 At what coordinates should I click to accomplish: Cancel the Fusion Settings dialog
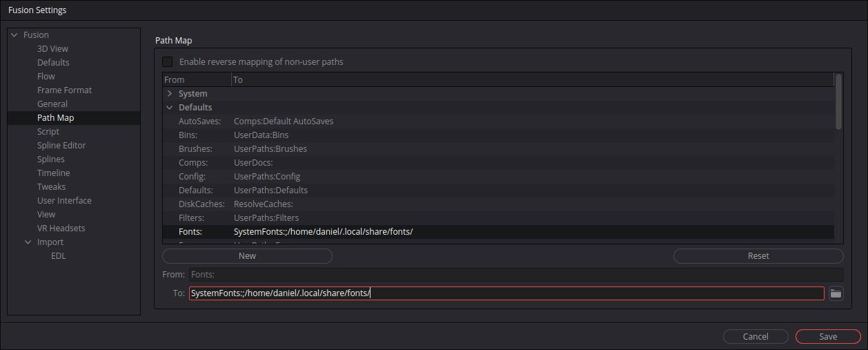pyautogui.click(x=755, y=337)
